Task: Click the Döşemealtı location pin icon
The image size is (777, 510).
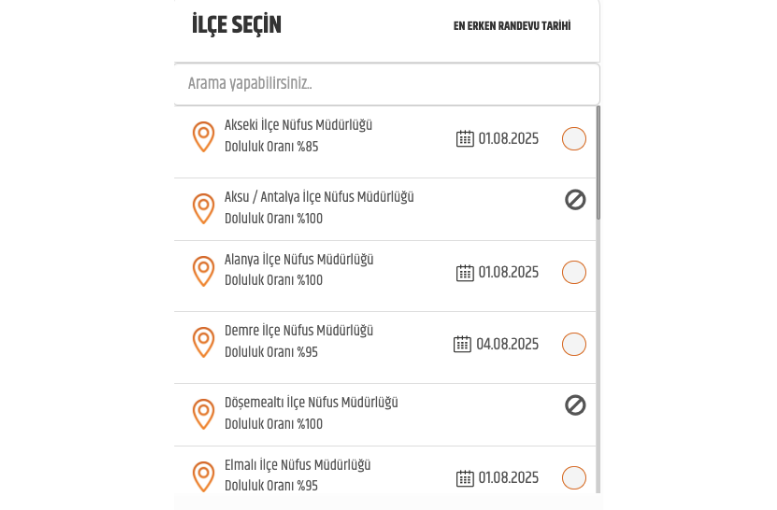Action: (x=203, y=413)
